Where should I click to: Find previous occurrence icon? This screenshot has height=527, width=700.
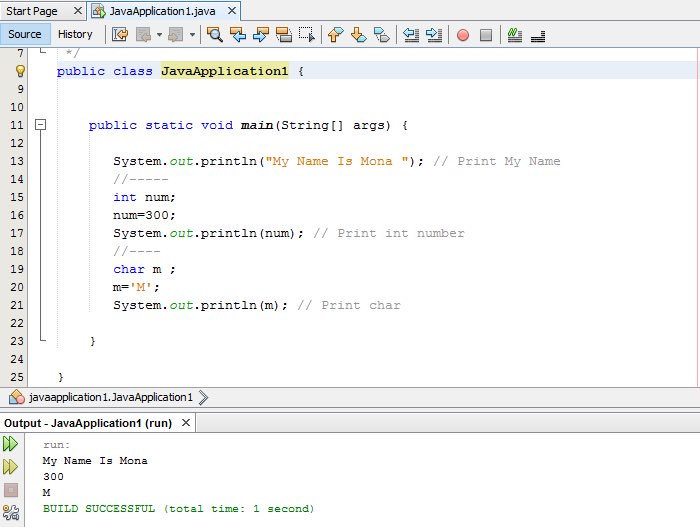238,34
